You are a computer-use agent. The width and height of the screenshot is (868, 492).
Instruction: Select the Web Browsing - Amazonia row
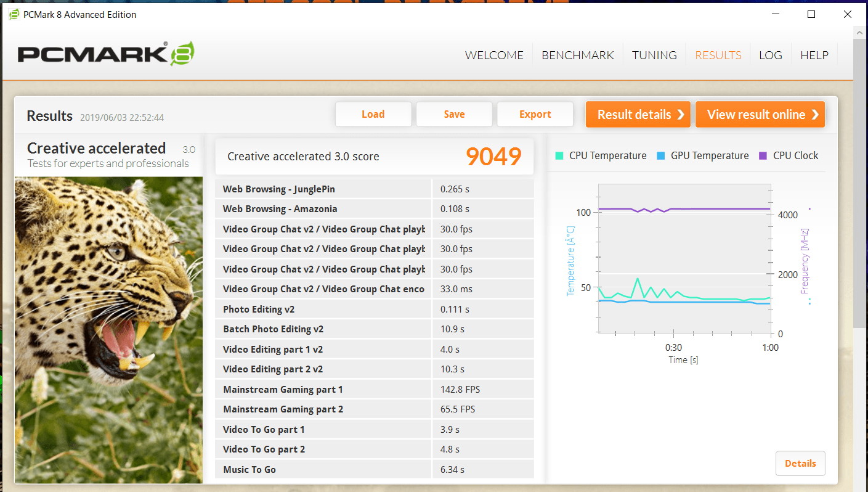(374, 209)
